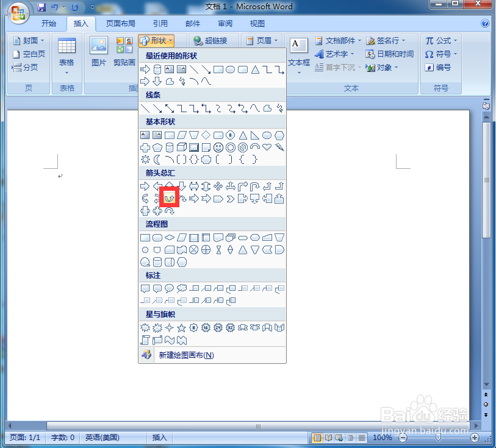
Task: Open the View tab
Action: 257,23
